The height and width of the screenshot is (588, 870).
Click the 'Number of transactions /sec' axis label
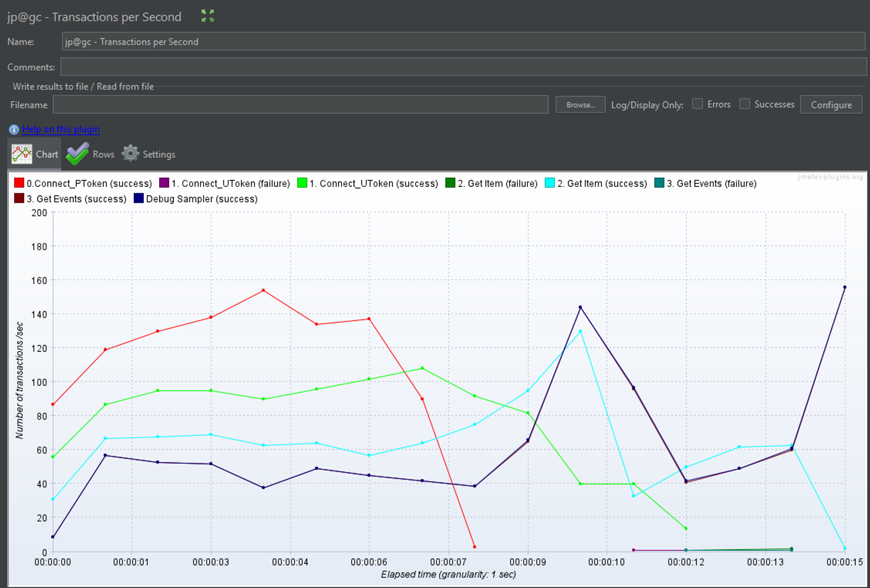pyautogui.click(x=20, y=380)
